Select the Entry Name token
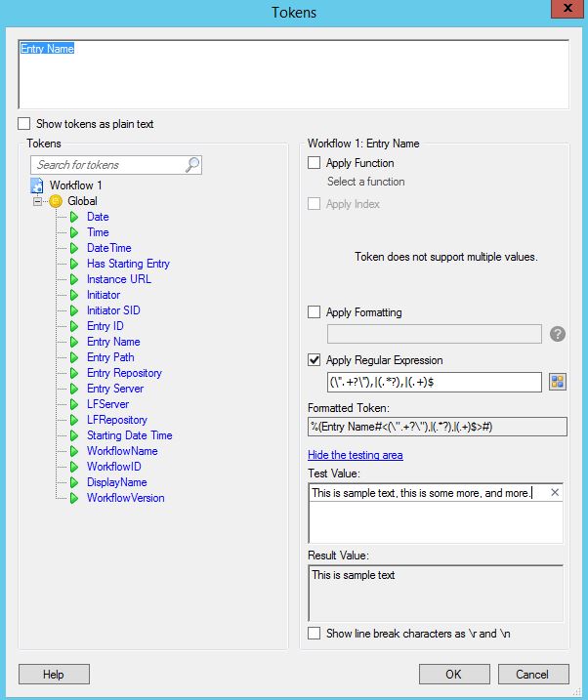Viewport: 588px width, 700px height. pyautogui.click(x=113, y=342)
